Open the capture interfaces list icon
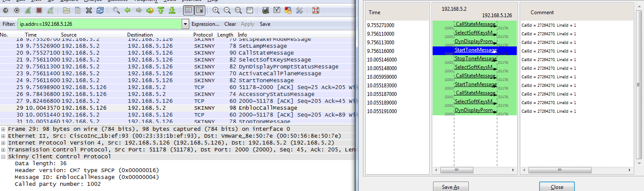The image size is (644, 191). [6, 10]
